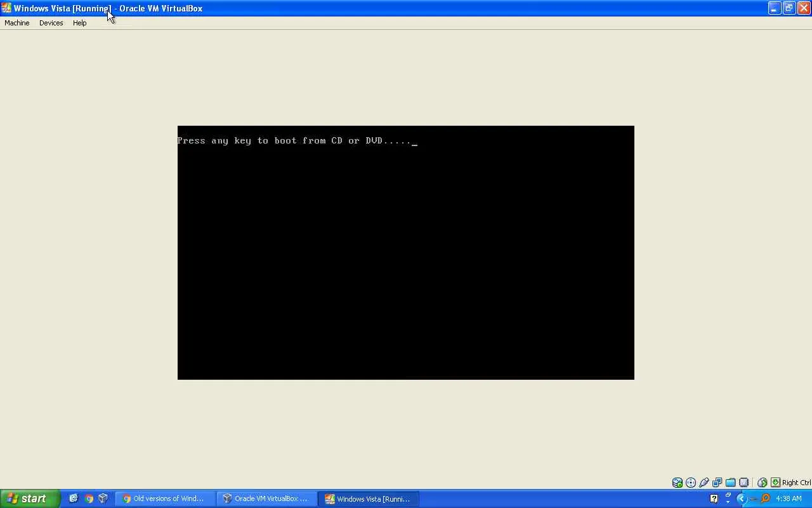
Task: Switch to Oracle VM VirtualBox taskbar button
Action: pos(267,499)
